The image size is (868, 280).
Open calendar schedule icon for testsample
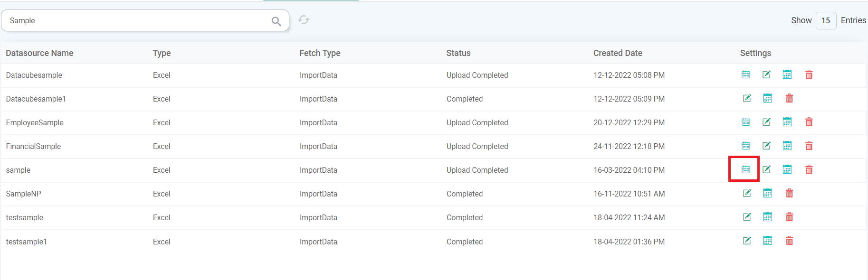click(767, 217)
